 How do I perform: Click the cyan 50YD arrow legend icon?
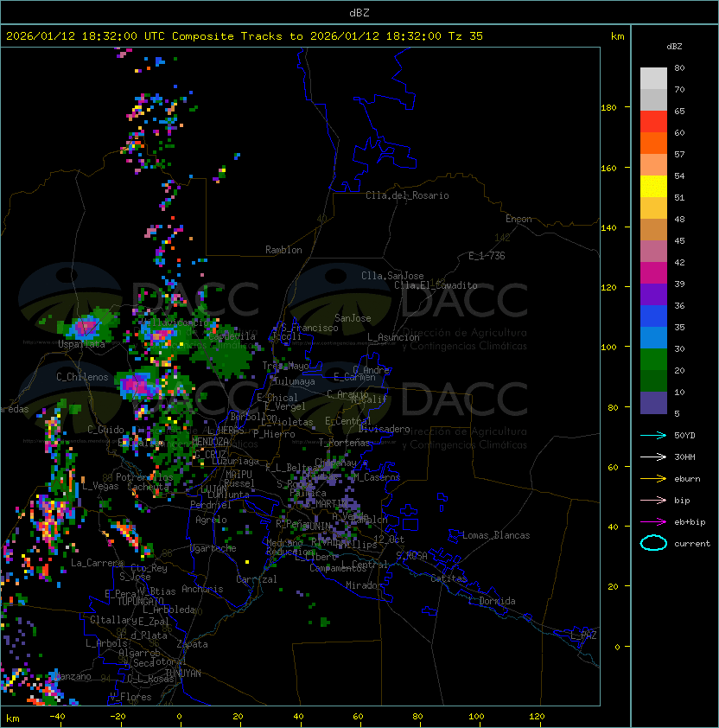653,436
